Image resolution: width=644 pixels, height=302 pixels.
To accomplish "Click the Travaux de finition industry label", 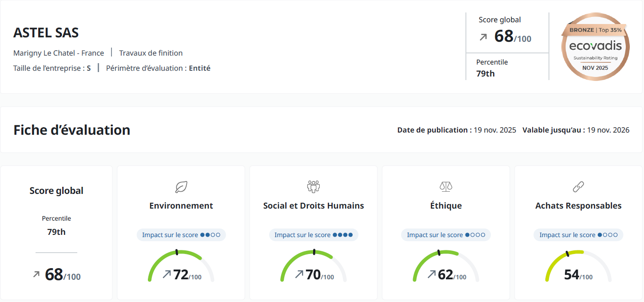I will coord(151,53).
